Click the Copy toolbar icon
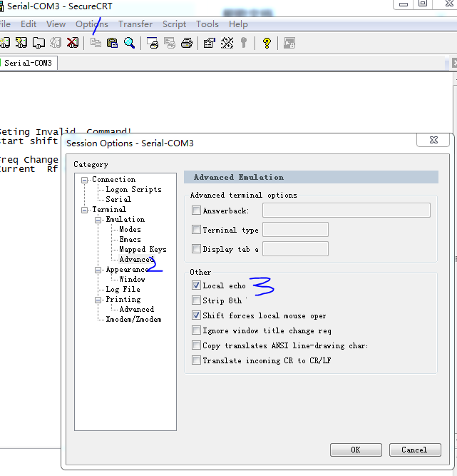Image resolution: width=457 pixels, height=476 pixels. (96, 43)
